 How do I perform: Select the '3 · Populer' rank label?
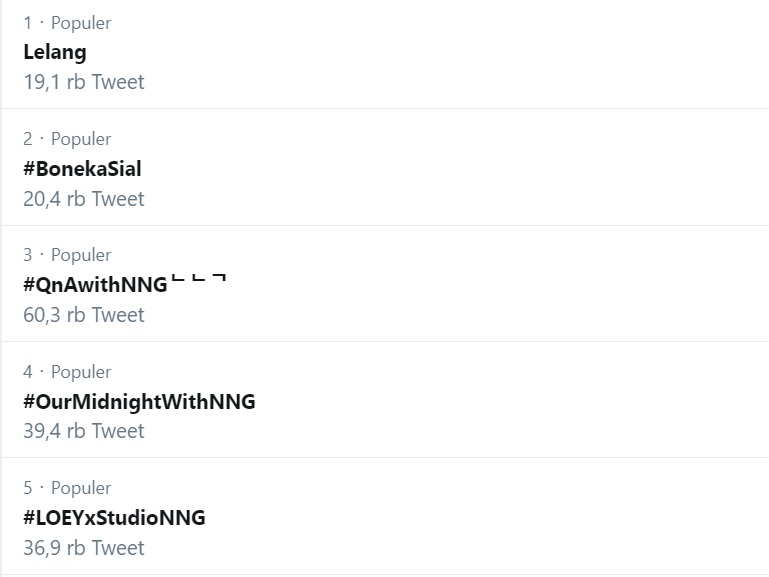pos(67,255)
